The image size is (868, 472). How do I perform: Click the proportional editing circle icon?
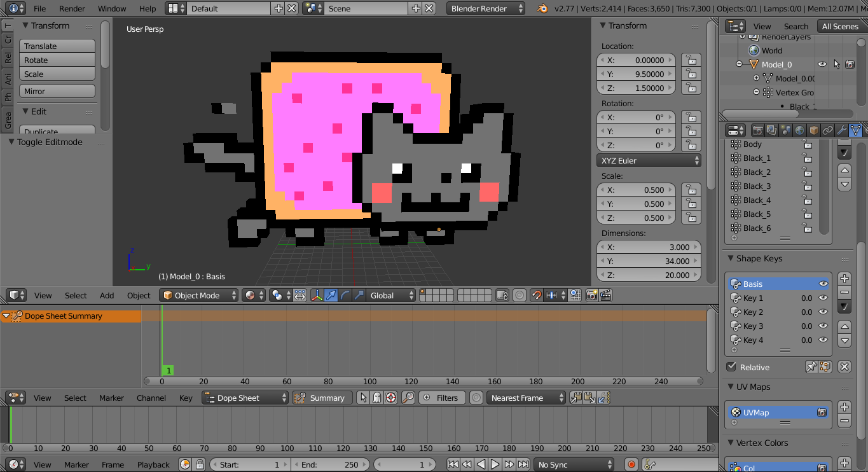tap(520, 295)
